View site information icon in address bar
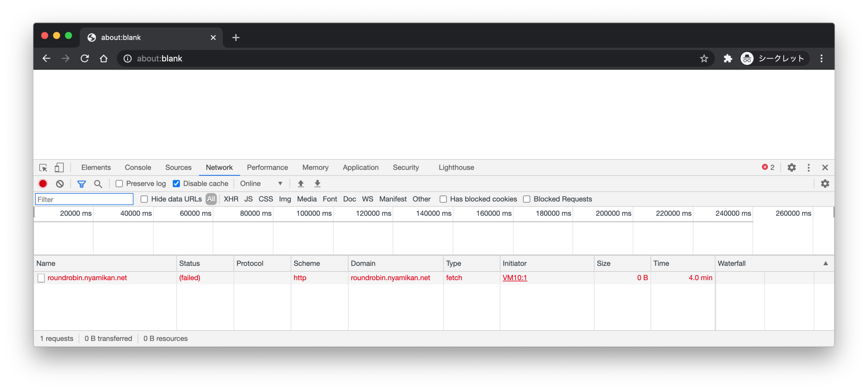Viewport: 868px width, 391px height. point(127,58)
